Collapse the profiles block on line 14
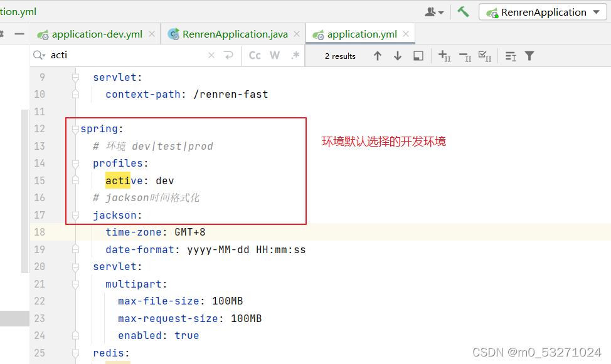611x364 pixels. (76, 164)
